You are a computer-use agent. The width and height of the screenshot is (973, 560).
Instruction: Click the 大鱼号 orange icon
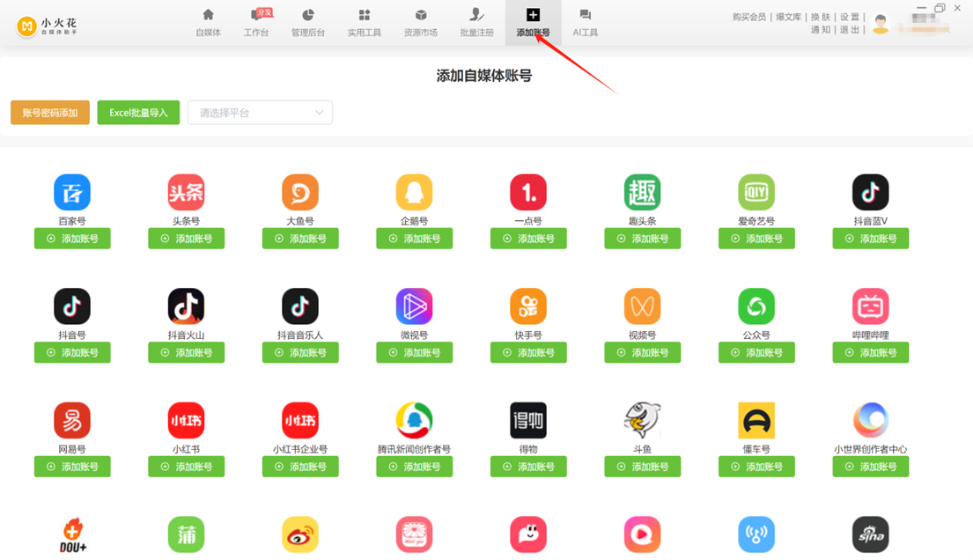300,193
